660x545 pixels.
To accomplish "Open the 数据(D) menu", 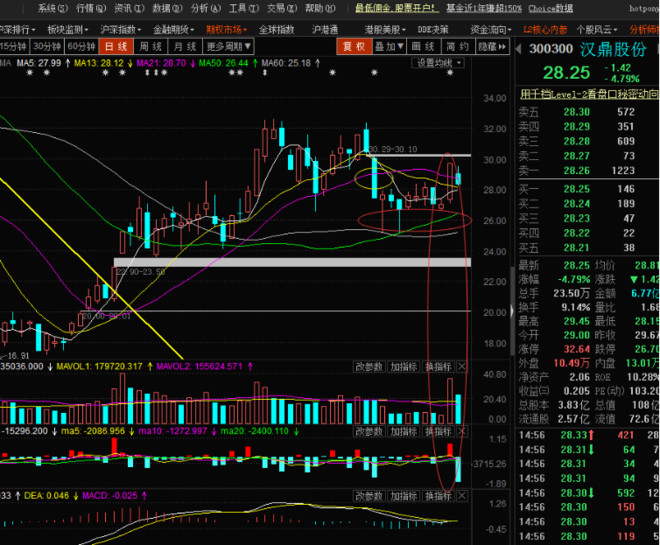I will 167,8.
